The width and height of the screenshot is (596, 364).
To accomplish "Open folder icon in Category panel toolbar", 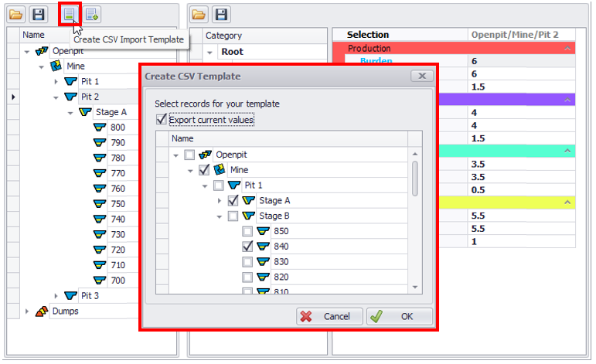I will pyautogui.click(x=199, y=15).
